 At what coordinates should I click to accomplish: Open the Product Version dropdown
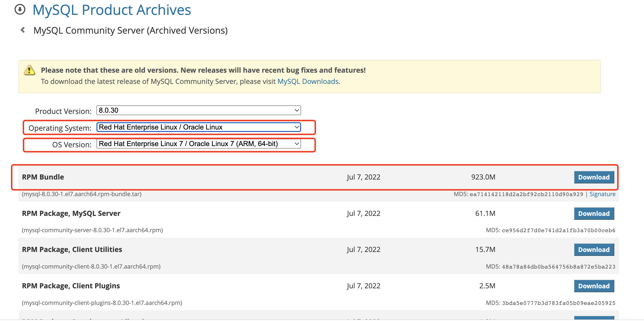point(199,110)
